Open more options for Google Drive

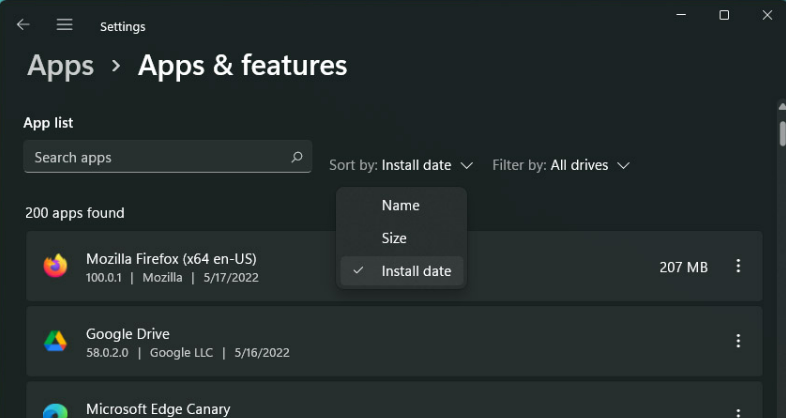coord(738,341)
